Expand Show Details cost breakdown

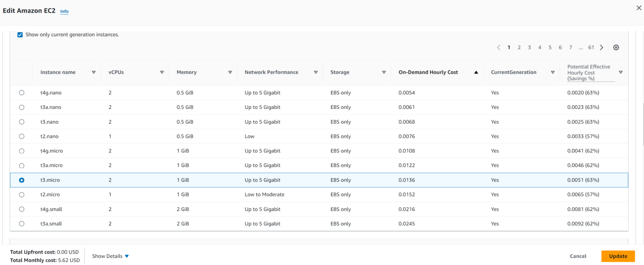tap(110, 256)
